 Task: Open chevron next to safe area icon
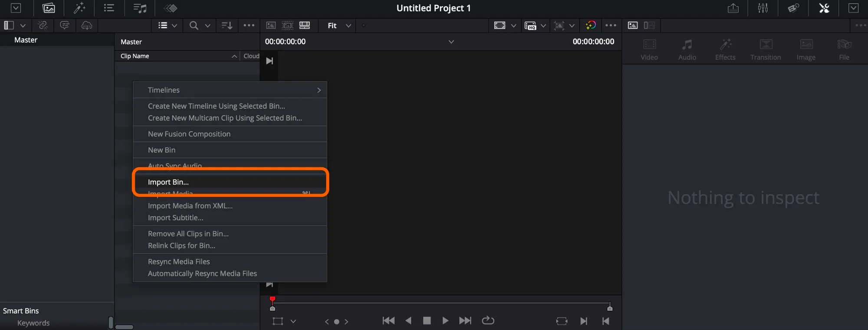point(513,26)
